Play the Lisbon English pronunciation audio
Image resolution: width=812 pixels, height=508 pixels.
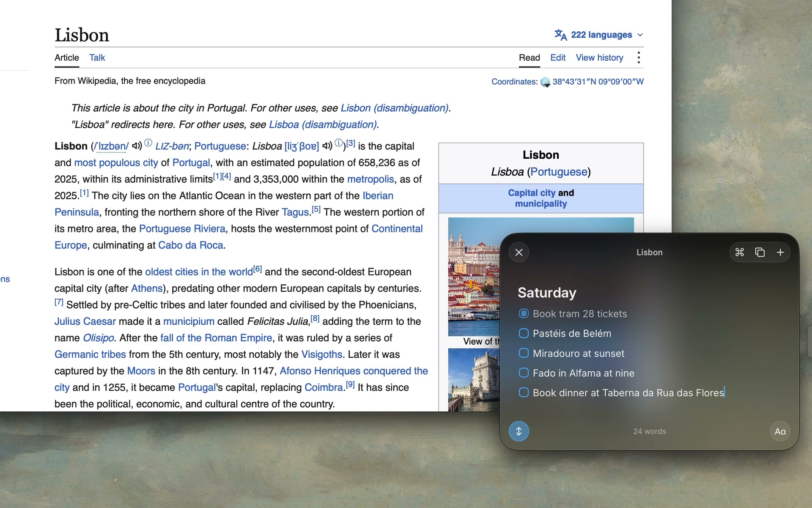tap(137, 146)
